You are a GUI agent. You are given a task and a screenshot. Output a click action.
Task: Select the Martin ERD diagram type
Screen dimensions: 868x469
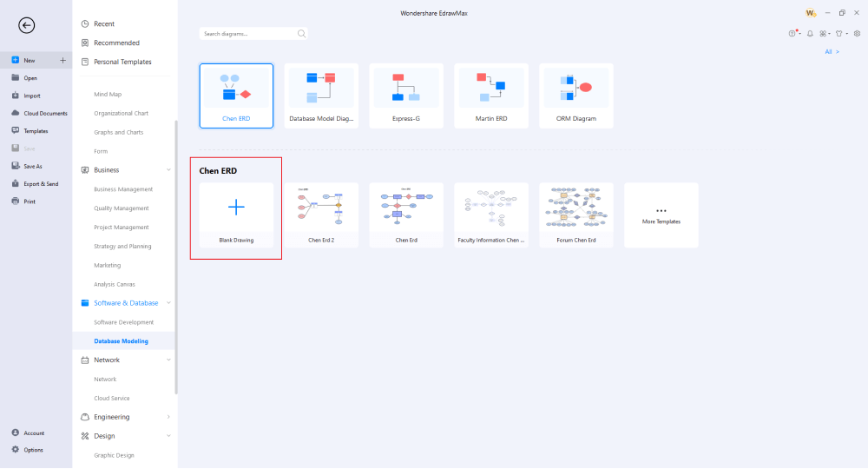[x=491, y=96]
